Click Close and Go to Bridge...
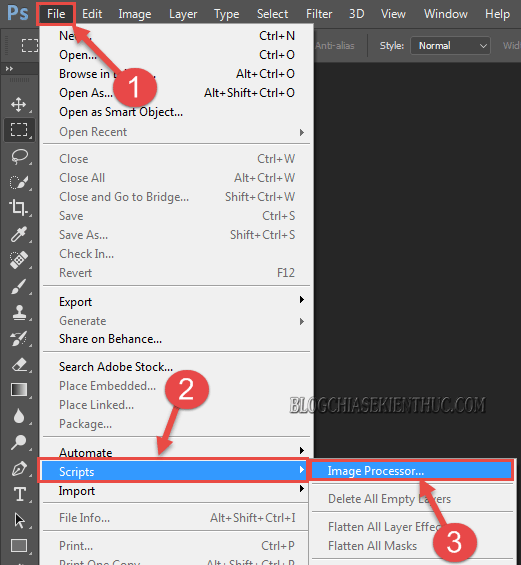Image resolution: width=521 pixels, height=565 pixels. [x=177, y=197]
